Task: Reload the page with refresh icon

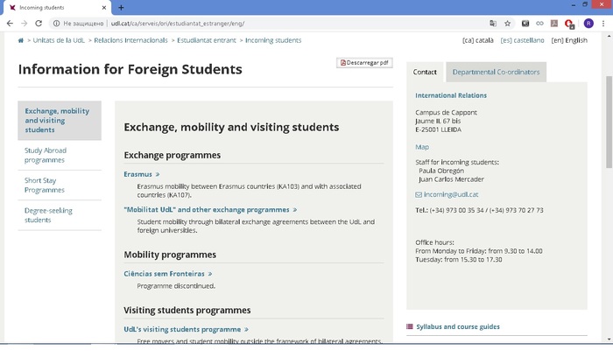Action: click(38, 24)
